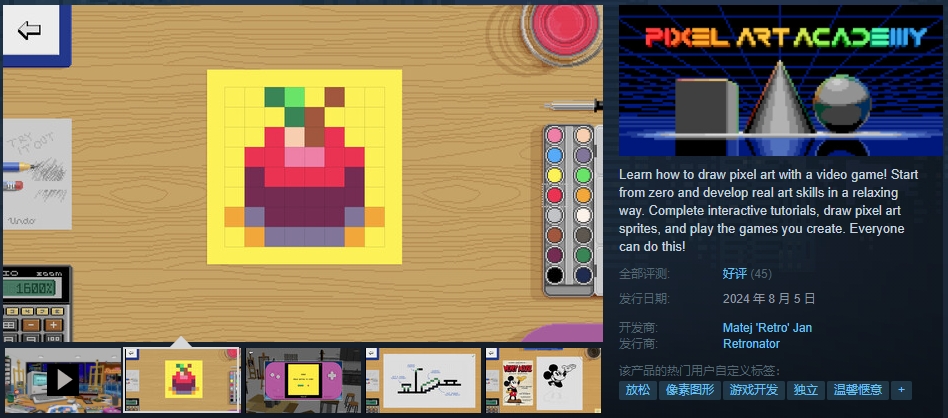Click the '开发商' label

(638, 328)
